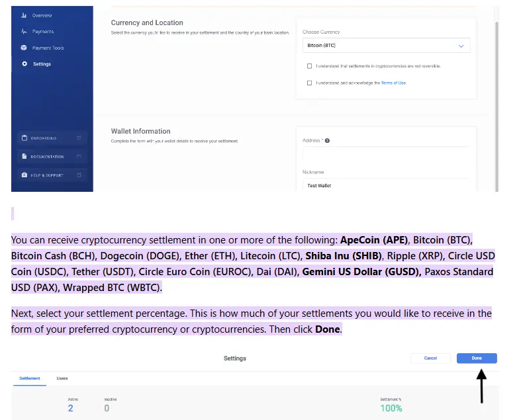Viewport: 521px width, 420px height.
Task: Click the Address help question mark icon
Action: [327, 141]
